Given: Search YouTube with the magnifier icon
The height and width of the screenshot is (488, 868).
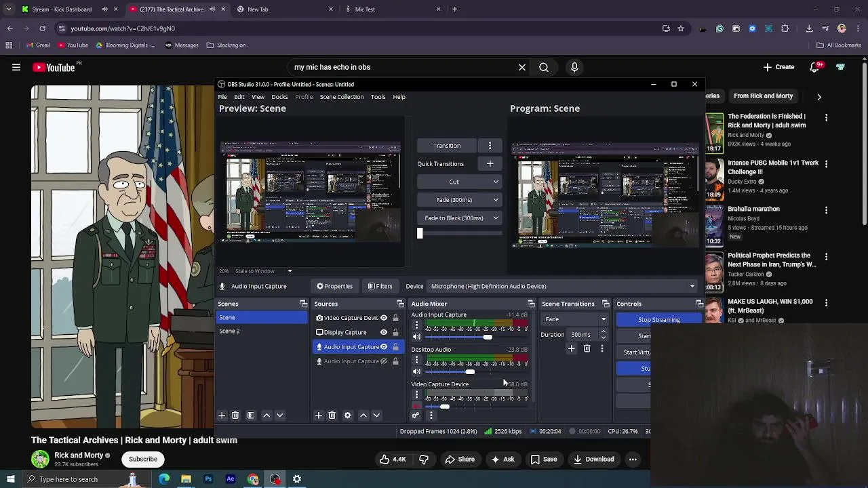Looking at the screenshot, I should coord(544,67).
